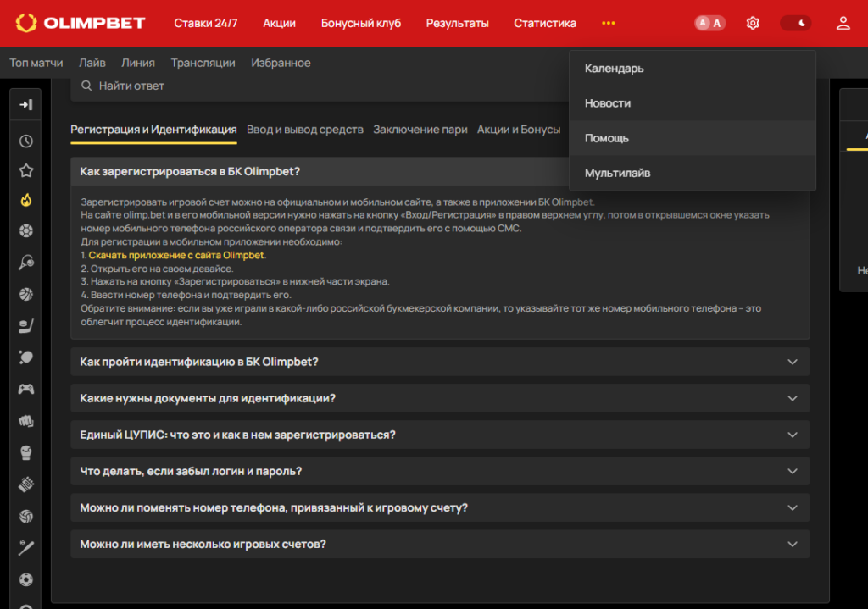Viewport: 868px width, 609px height.
Task: Open Результаты menu item
Action: point(457,23)
